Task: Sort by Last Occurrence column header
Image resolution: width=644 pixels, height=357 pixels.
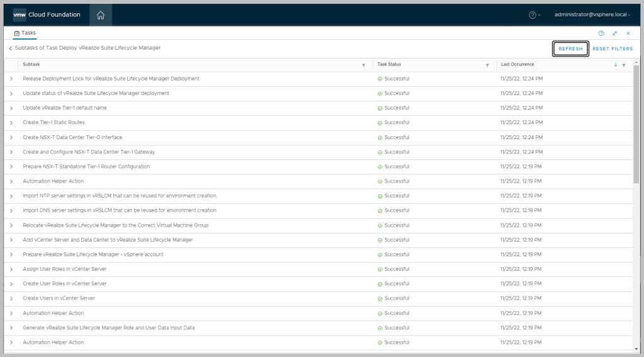Action: click(x=518, y=65)
